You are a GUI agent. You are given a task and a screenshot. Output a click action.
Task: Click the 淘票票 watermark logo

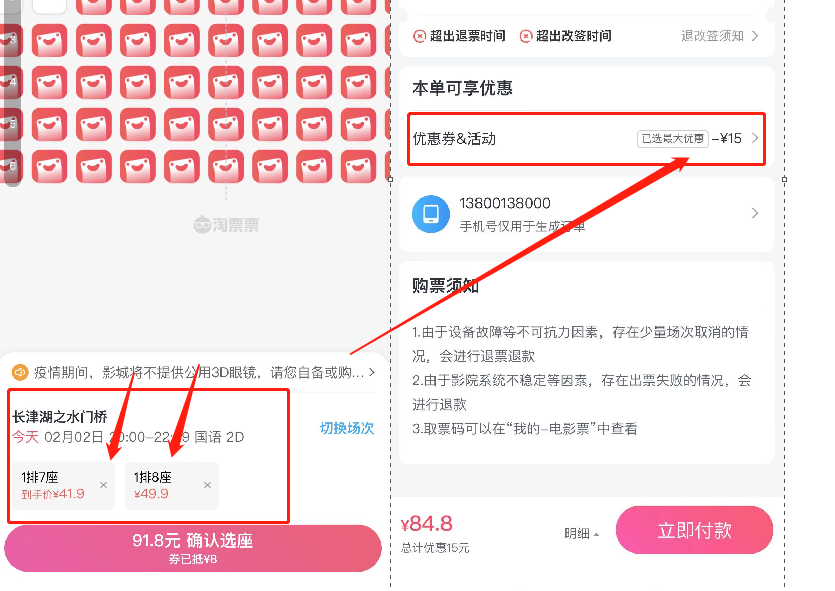[226, 225]
